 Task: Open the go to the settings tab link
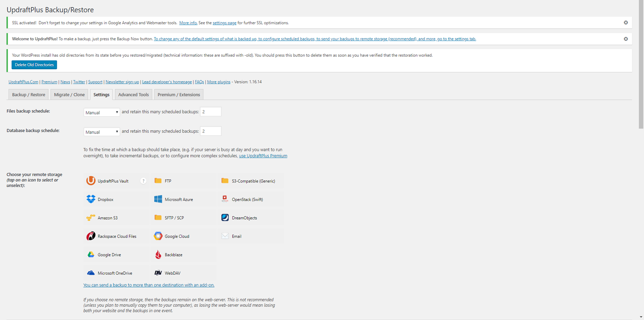pos(315,39)
